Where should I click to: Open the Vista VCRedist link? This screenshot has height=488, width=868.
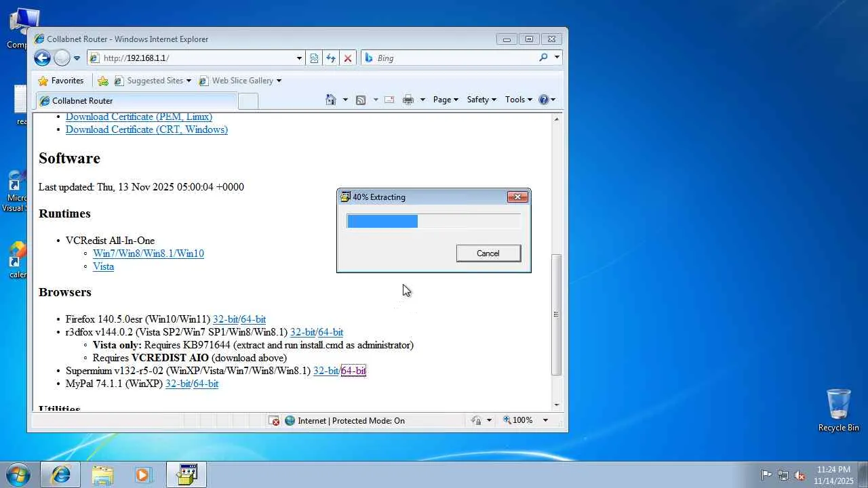103,266
